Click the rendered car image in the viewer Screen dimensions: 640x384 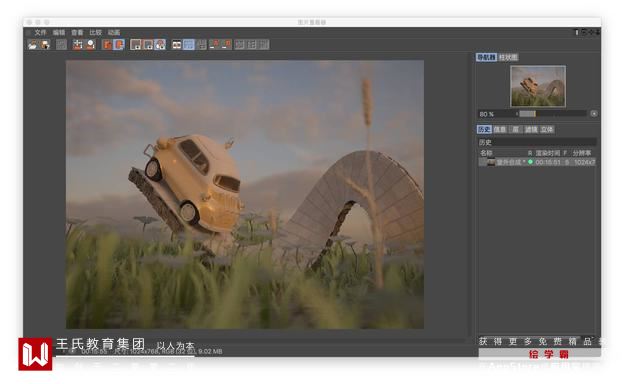(x=245, y=194)
